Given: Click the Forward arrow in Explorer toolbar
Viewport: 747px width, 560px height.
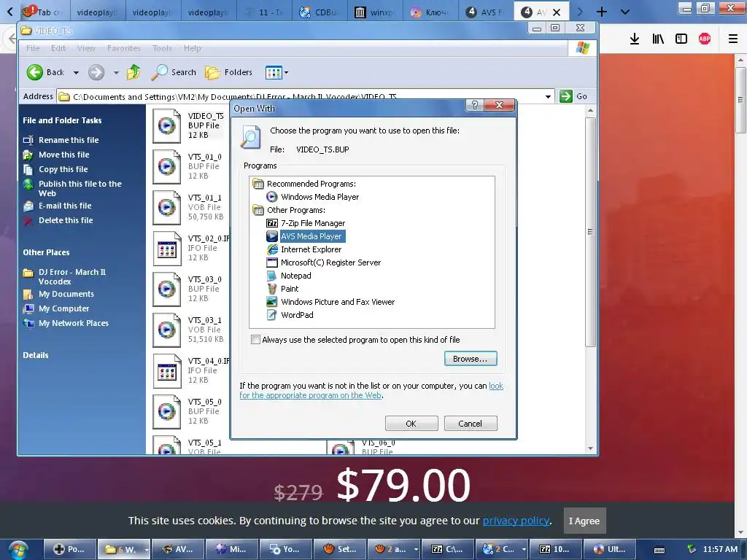Looking at the screenshot, I should tap(96, 72).
